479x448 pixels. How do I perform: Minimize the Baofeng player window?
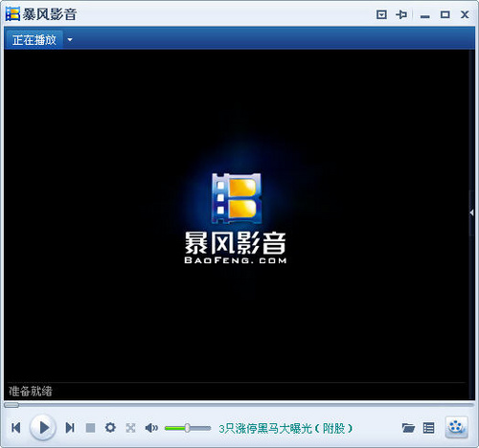tap(424, 15)
